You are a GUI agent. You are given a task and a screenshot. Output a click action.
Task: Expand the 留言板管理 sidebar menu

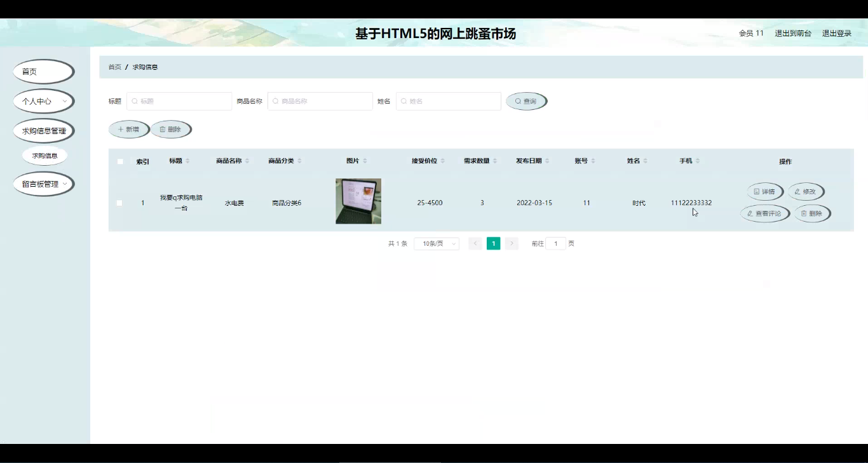[44, 184]
